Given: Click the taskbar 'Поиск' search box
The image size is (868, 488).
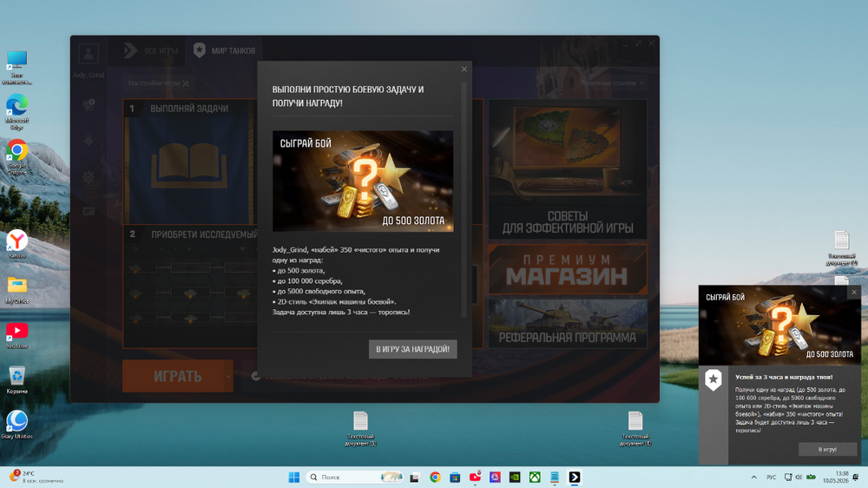Looking at the screenshot, I should (x=354, y=477).
